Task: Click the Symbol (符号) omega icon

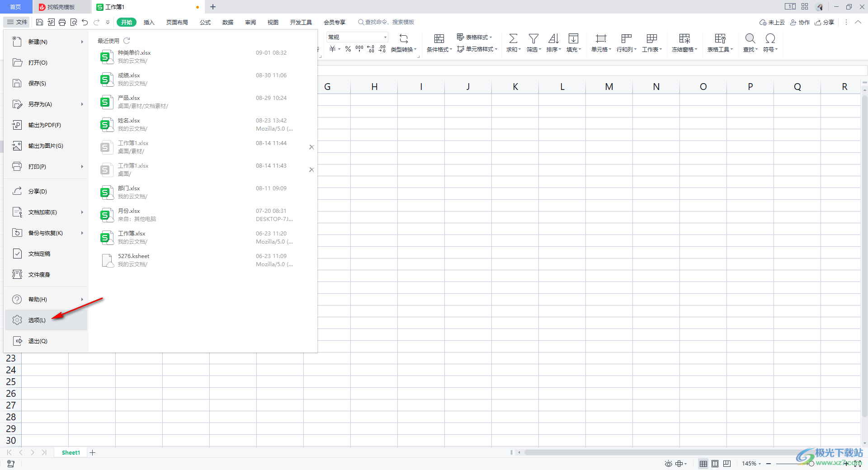Action: pyautogui.click(x=770, y=38)
